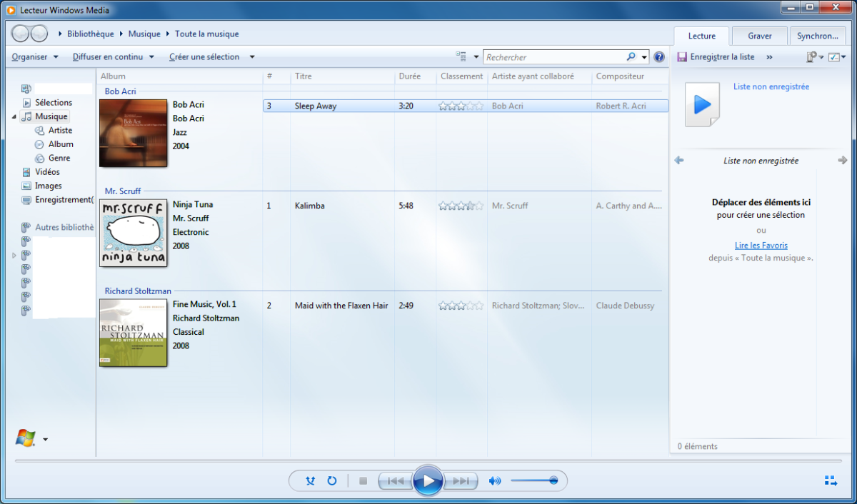Image resolution: width=857 pixels, height=504 pixels.
Task: Open list pane device options dropdown
Action: click(x=815, y=57)
